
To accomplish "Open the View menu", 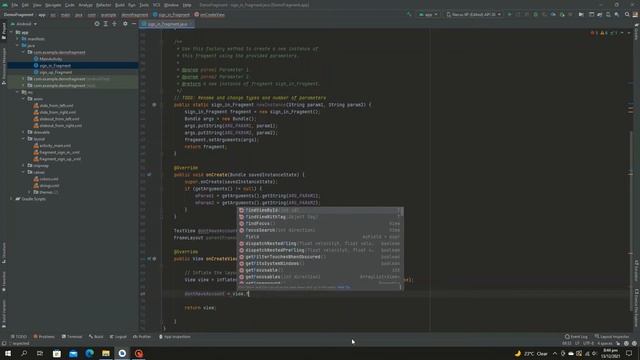I will point(37,5).
